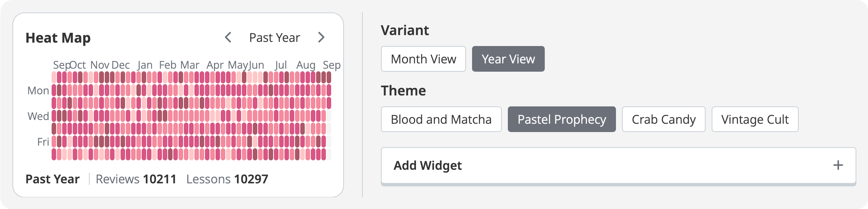The width and height of the screenshot is (868, 209).
Task: Click the Heat Map widget title
Action: [x=58, y=38]
